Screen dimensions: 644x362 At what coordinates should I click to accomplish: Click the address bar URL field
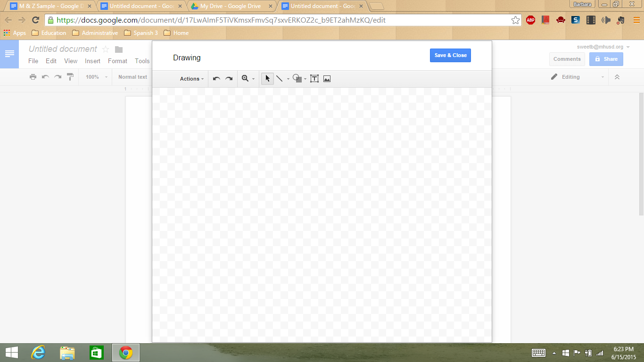pos(283,20)
